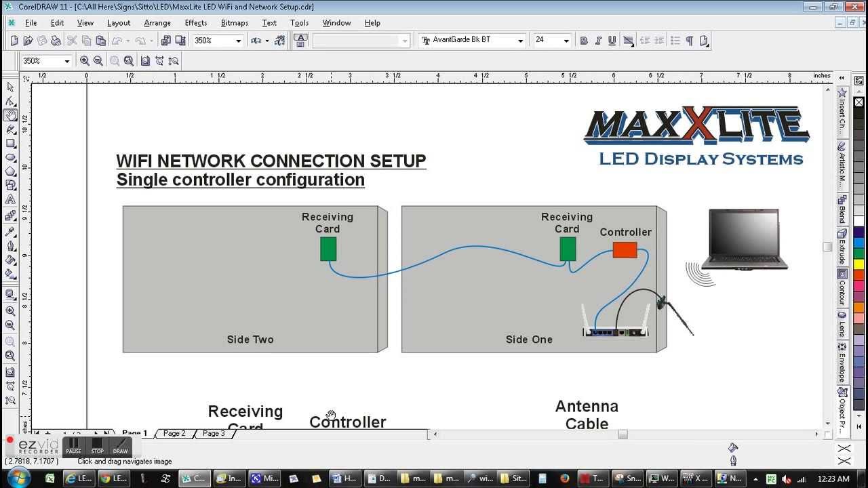This screenshot has width=868, height=488.
Task: Select the Freehand tool in toolbox
Action: [x=10, y=129]
